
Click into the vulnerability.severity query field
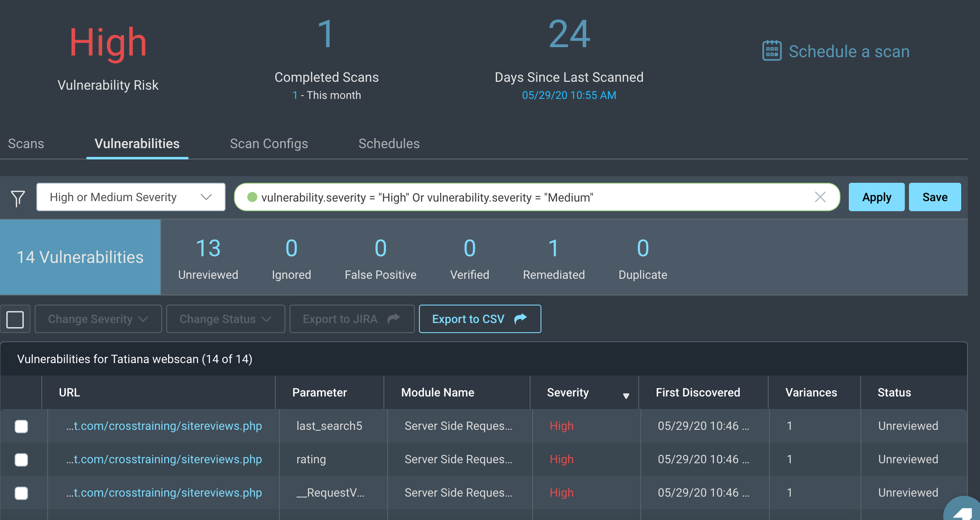(537, 197)
